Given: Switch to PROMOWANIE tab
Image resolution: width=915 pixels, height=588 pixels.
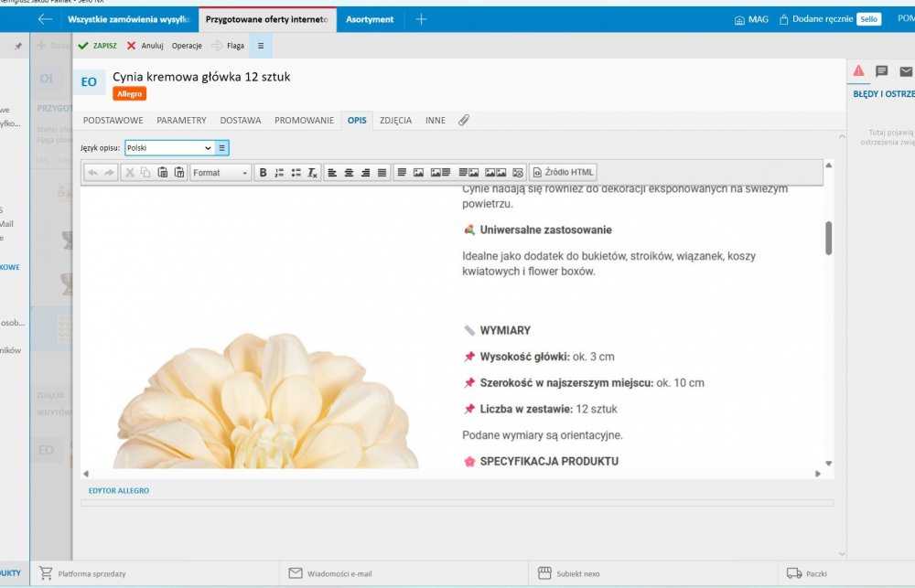Looking at the screenshot, I should pyautogui.click(x=304, y=120).
